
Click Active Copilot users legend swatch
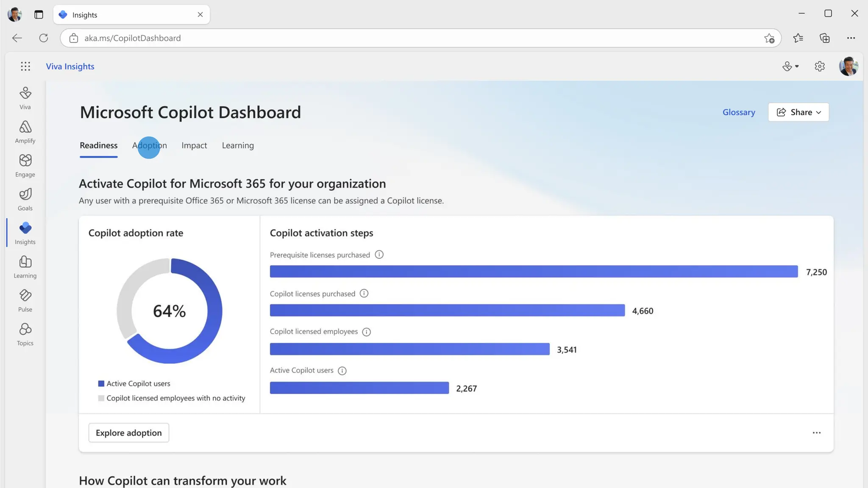101,383
